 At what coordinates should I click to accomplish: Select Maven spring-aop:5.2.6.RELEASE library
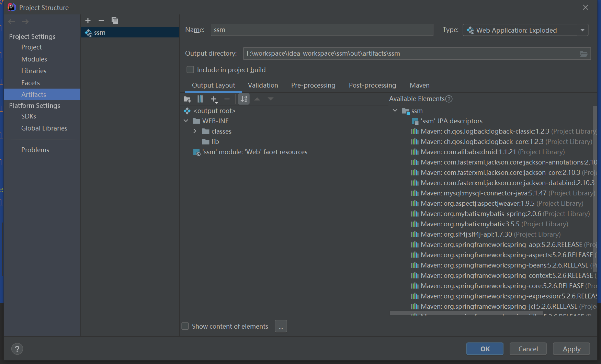(x=504, y=244)
